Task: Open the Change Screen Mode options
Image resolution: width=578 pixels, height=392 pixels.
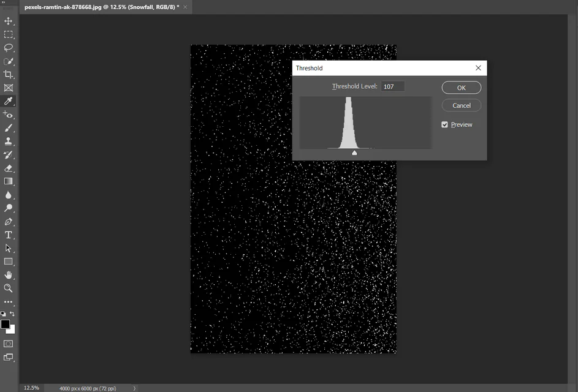Action: [9, 357]
